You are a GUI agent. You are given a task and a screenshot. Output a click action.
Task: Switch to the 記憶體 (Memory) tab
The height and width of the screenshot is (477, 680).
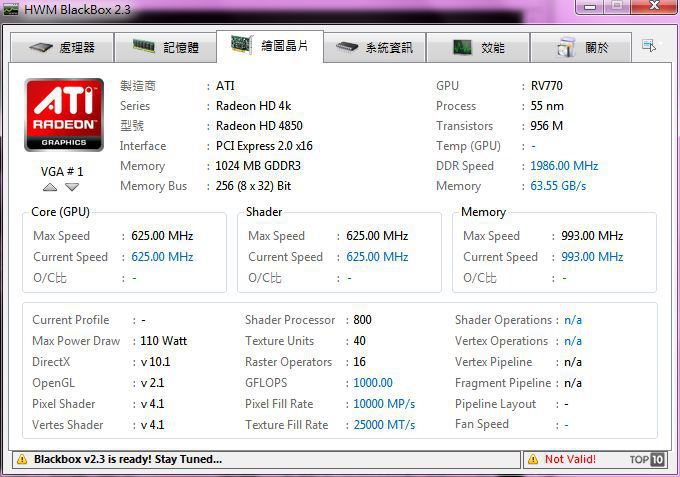tap(165, 47)
